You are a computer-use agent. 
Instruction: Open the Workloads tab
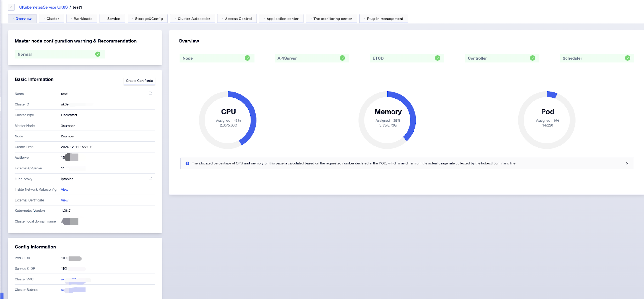82,19
